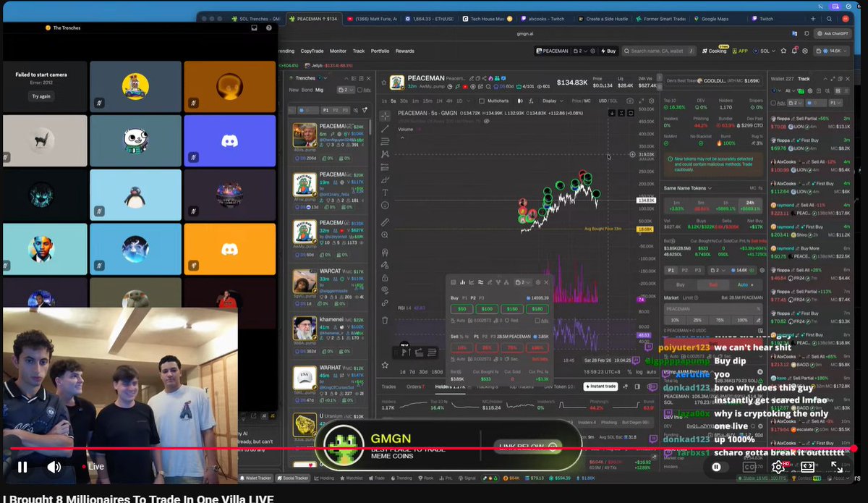868x503 pixels.
Task: Open the Portfolio menu
Action: [380, 51]
